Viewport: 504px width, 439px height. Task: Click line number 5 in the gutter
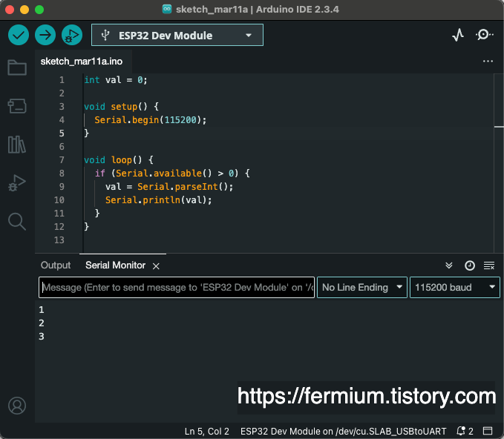pos(62,133)
